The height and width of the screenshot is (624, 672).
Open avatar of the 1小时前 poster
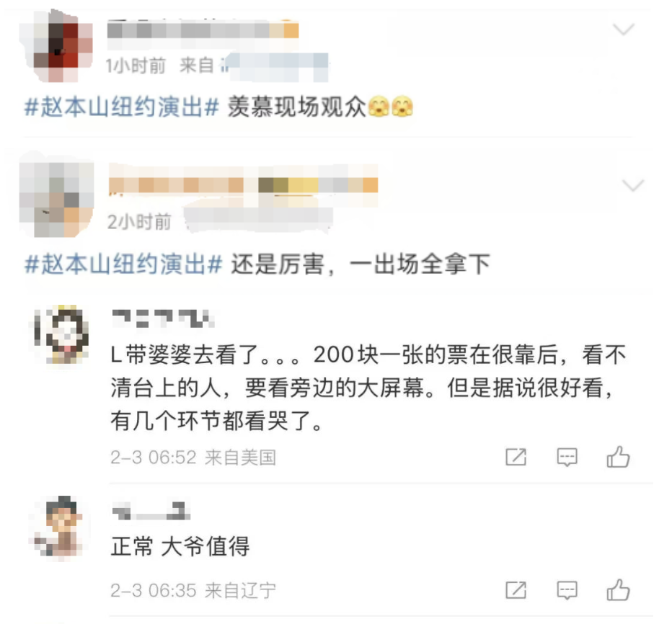pos(56,45)
